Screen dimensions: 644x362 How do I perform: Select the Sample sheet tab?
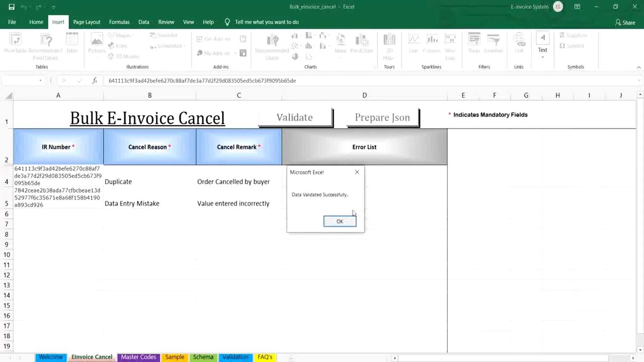[175, 357]
